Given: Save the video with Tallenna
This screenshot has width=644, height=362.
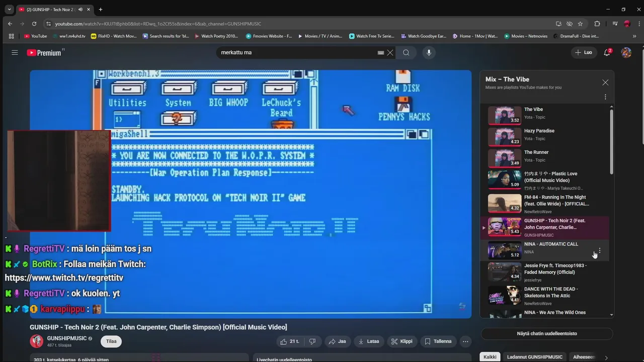Looking at the screenshot, I should 438,341.
